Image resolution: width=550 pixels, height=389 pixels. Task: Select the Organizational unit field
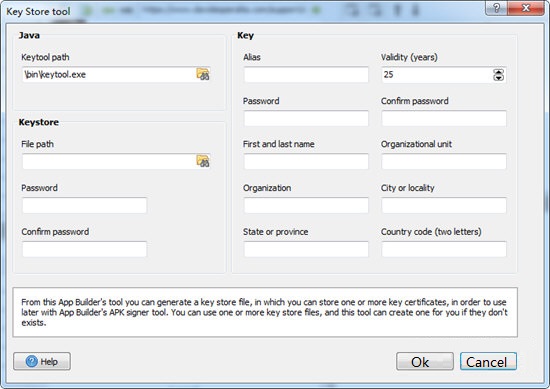point(444,161)
